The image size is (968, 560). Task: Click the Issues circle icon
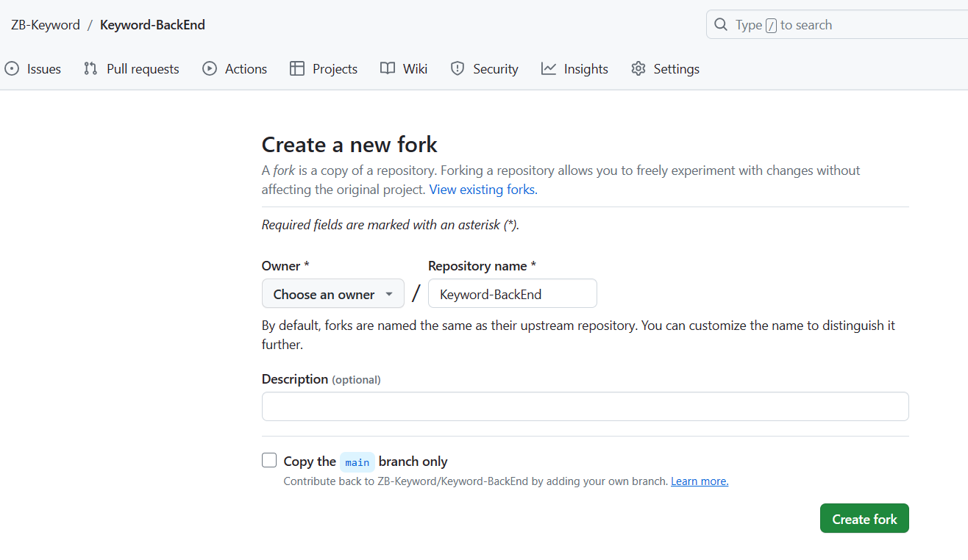coord(12,68)
